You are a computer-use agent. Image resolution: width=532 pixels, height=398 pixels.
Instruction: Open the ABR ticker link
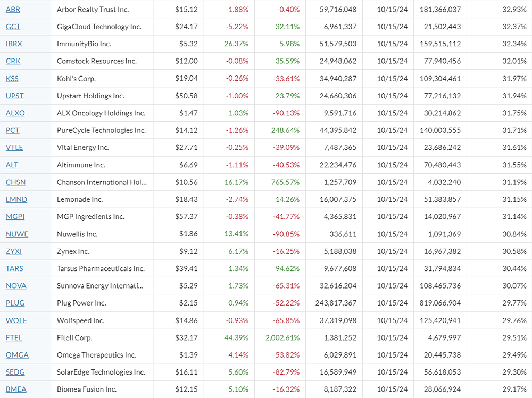13,10
